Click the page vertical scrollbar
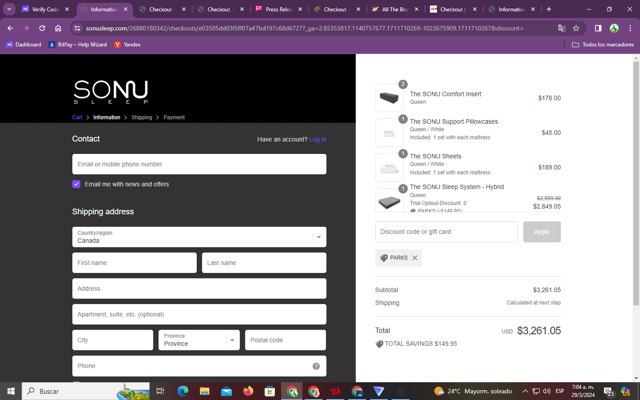640x400 pixels. tap(636, 183)
